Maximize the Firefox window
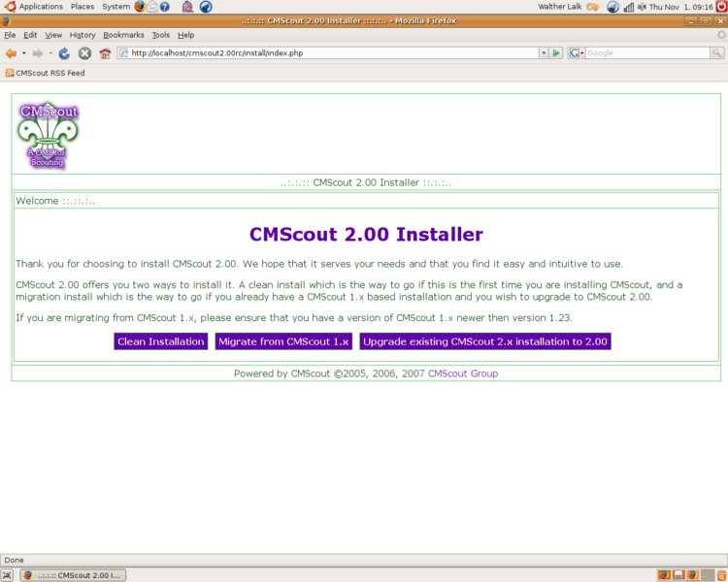 (706, 21)
